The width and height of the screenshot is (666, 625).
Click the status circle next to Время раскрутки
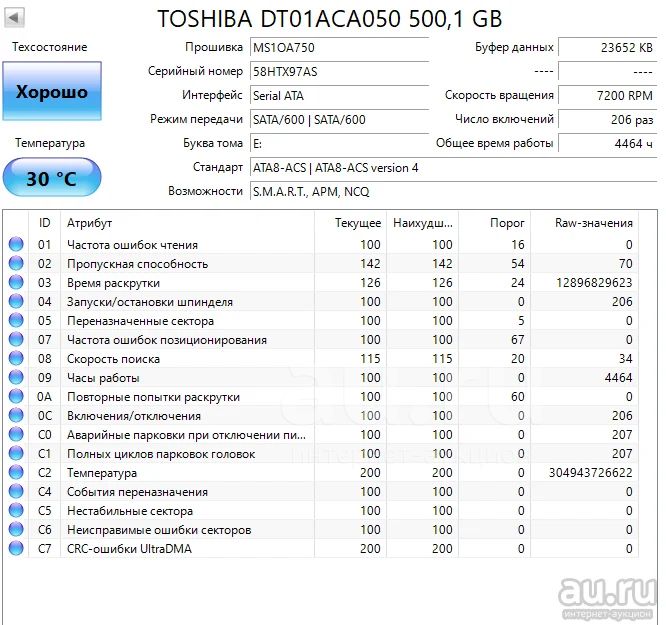15,283
